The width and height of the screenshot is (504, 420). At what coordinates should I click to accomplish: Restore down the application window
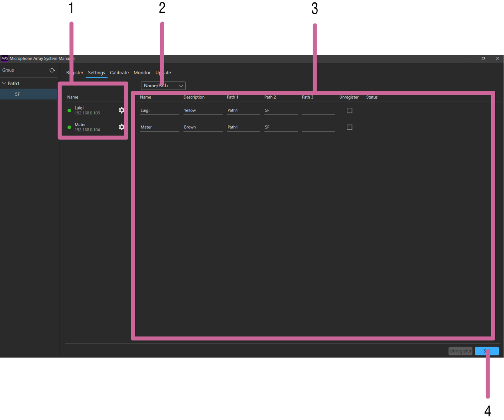(483, 58)
